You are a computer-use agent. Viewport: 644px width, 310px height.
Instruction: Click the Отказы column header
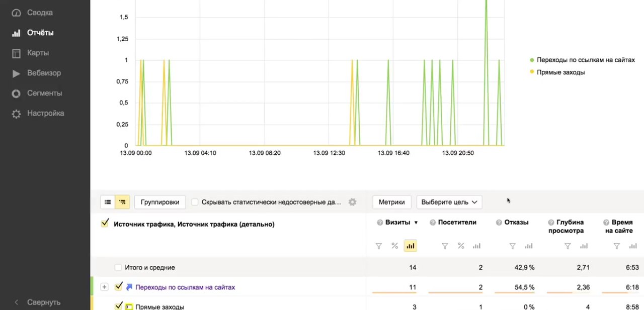point(516,222)
